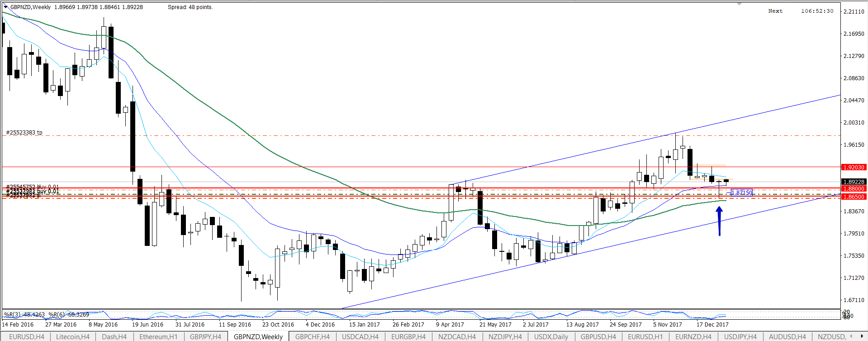The width and height of the screenshot is (868, 341).
Task: Click the 106:52:30 countdown timer
Action: tap(817, 11)
